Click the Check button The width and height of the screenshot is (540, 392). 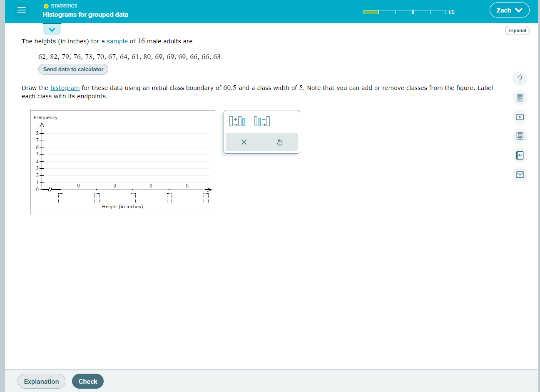[x=87, y=381]
